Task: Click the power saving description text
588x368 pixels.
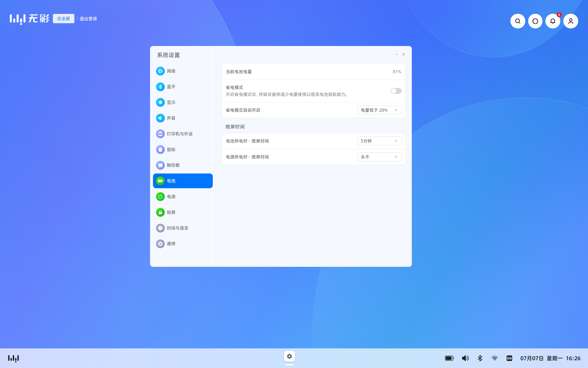Action: coord(288,94)
